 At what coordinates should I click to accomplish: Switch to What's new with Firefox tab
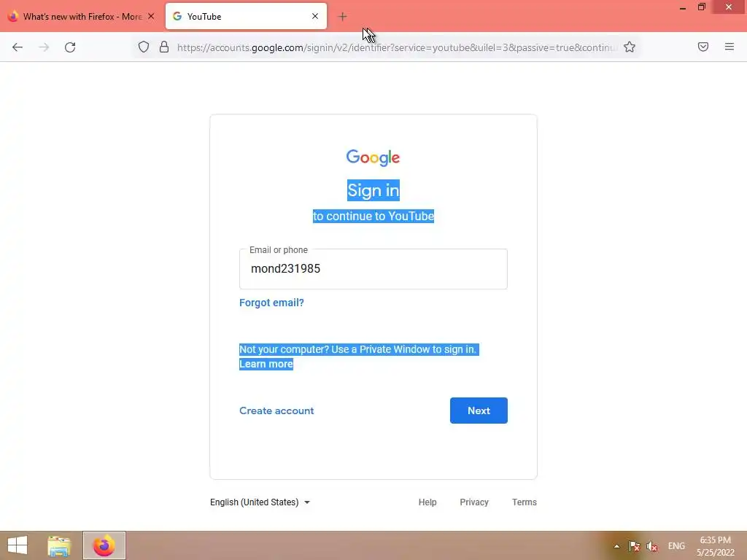coord(81,16)
